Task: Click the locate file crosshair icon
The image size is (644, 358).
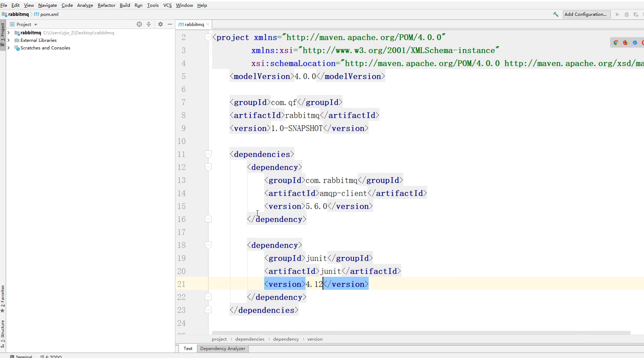Action: [x=139, y=24]
